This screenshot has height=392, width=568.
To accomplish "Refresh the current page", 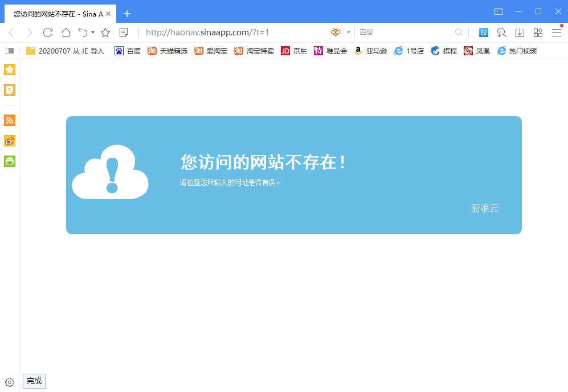I will click(48, 32).
